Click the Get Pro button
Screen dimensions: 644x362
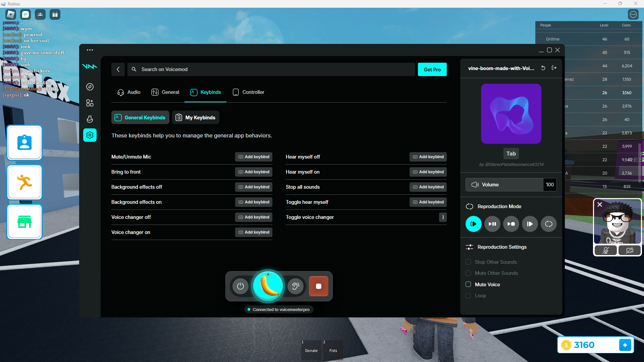(x=432, y=69)
